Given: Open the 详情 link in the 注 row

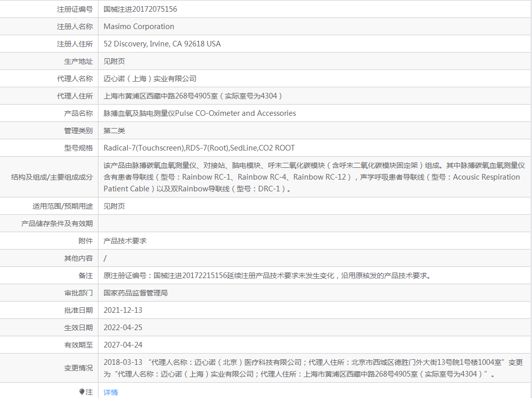Looking at the screenshot, I should [x=111, y=392].
